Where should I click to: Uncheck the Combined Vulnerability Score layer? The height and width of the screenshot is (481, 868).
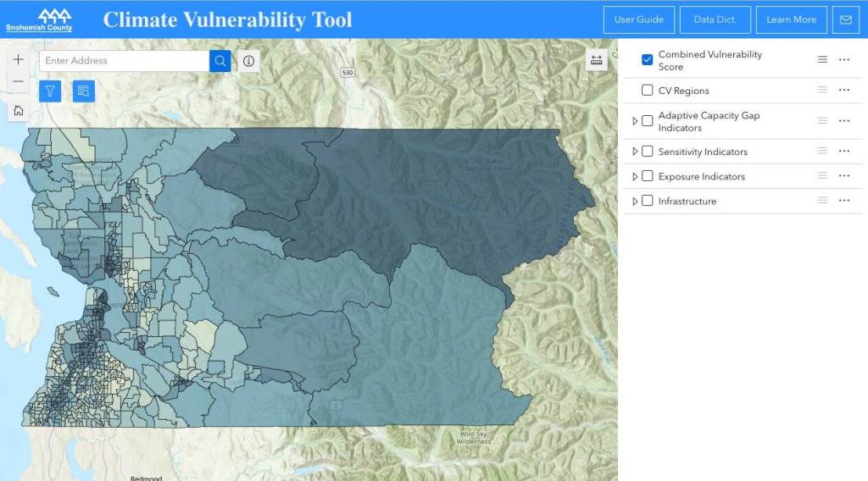[648, 60]
